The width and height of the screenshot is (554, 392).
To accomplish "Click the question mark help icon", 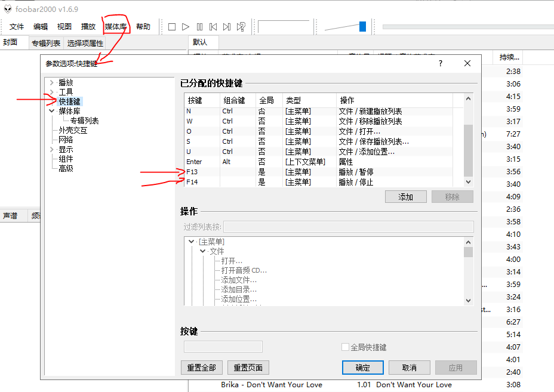I will pos(441,63).
